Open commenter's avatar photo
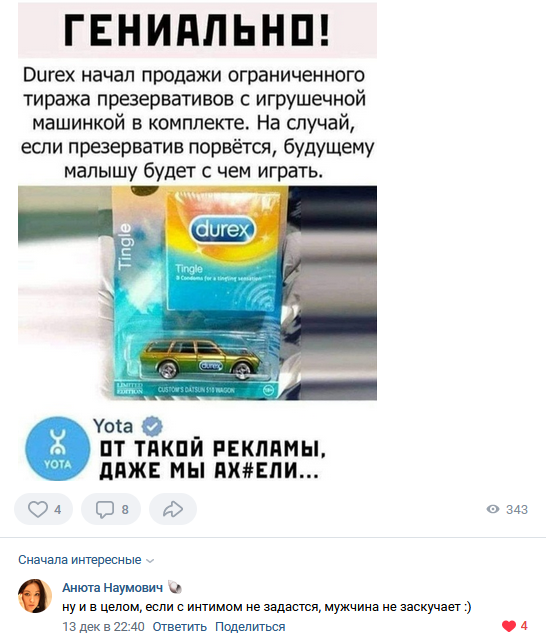546x640 pixels. [x=35, y=596]
